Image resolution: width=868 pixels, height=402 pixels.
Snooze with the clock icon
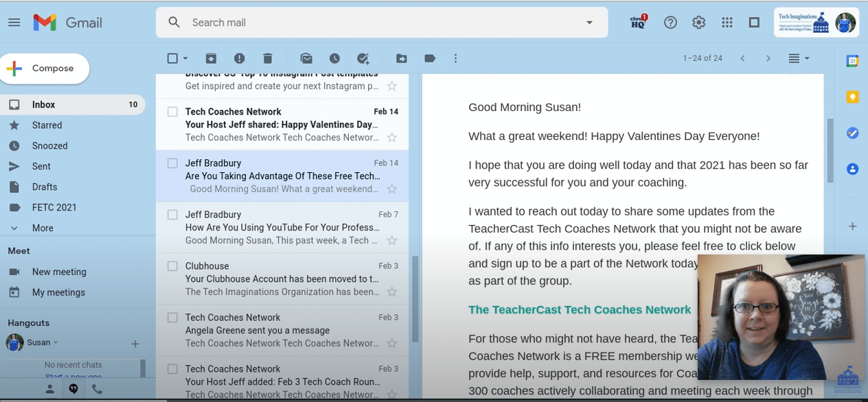334,58
